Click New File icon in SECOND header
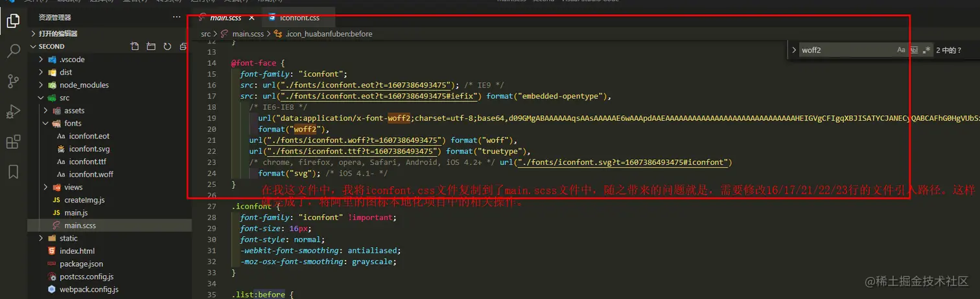 click(x=135, y=47)
